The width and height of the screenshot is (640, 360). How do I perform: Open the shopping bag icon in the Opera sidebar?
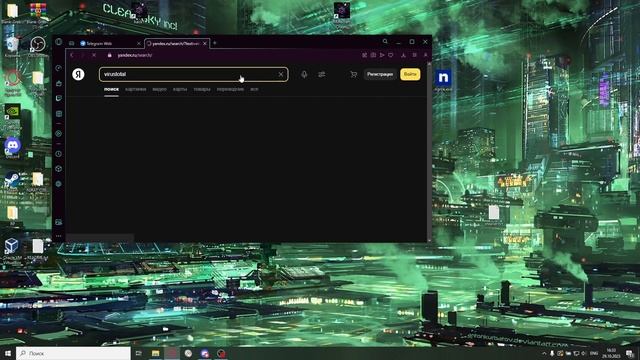pyautogui.click(x=59, y=83)
